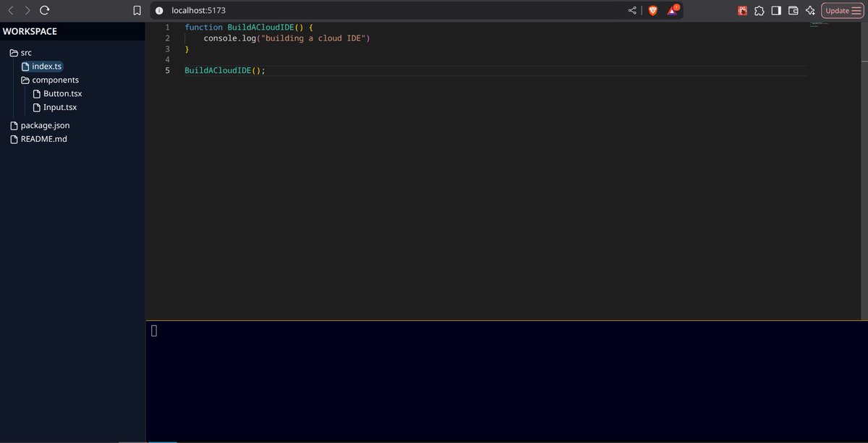
Task: Click the console.log code line
Action: pos(286,38)
